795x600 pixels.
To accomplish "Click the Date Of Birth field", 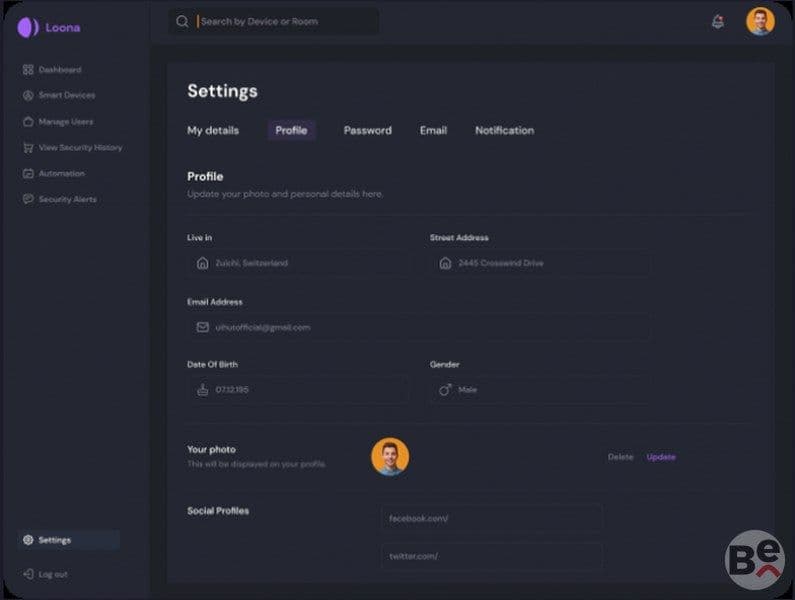I will click(298, 390).
